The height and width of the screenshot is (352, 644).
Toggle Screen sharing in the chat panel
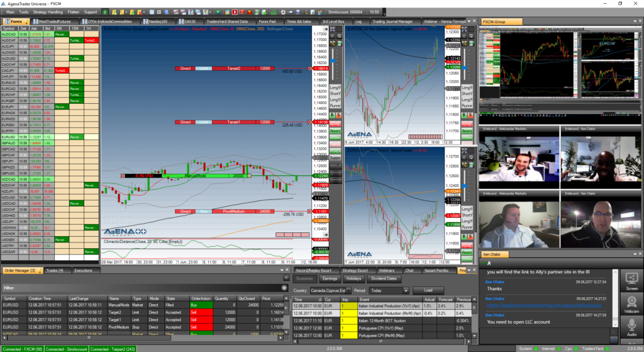(x=631, y=280)
